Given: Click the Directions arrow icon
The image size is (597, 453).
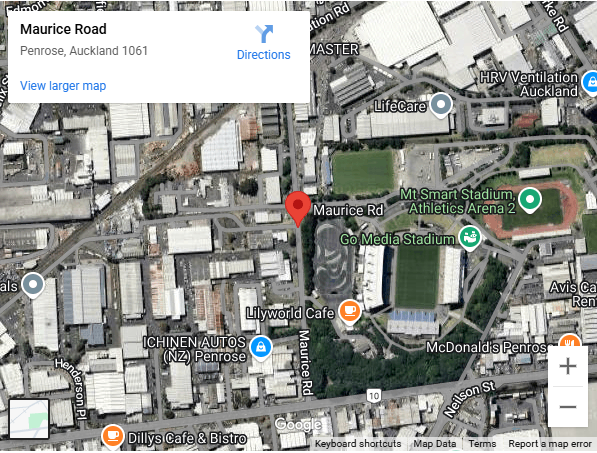Looking at the screenshot, I should coord(264,33).
